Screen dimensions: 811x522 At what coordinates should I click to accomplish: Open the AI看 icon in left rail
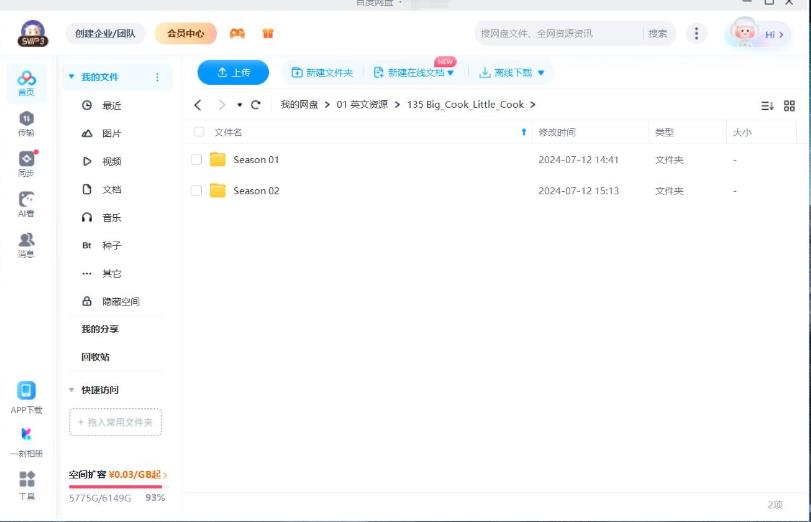click(26, 204)
